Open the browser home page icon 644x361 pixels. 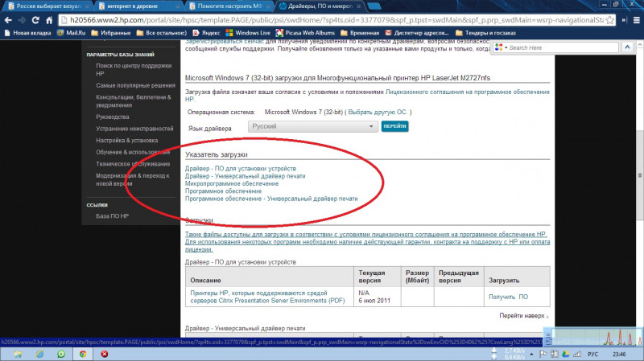49,20
